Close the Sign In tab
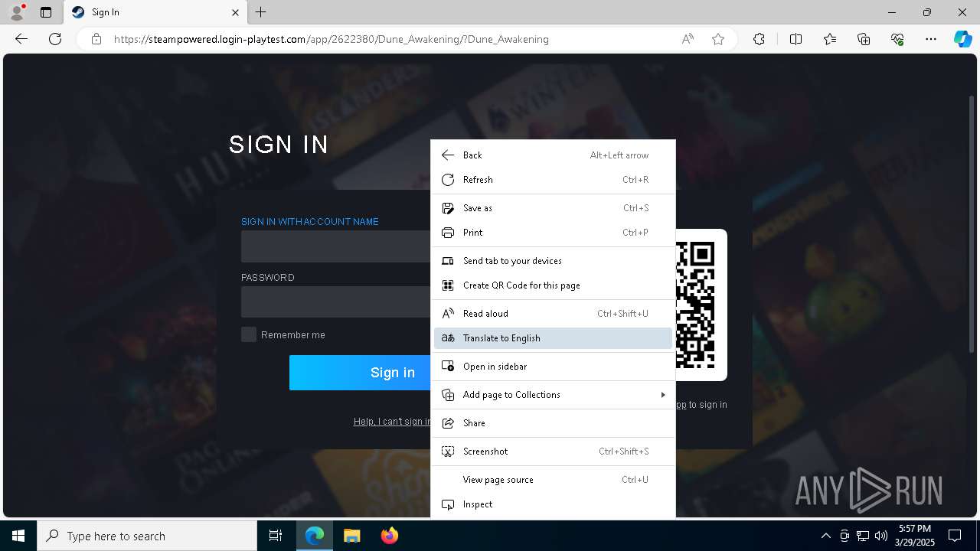980x551 pixels. (235, 12)
